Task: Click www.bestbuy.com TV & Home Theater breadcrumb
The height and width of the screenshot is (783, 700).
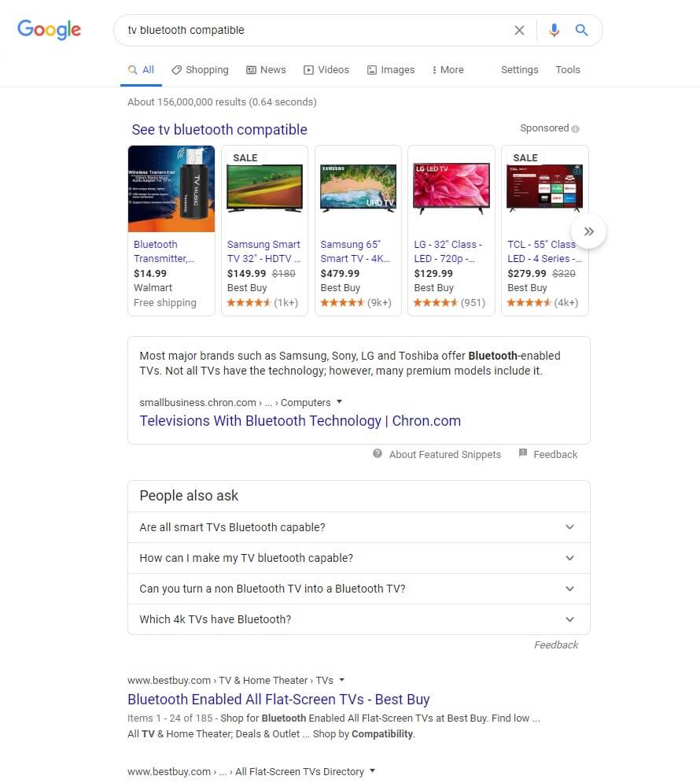Action: pos(230,680)
